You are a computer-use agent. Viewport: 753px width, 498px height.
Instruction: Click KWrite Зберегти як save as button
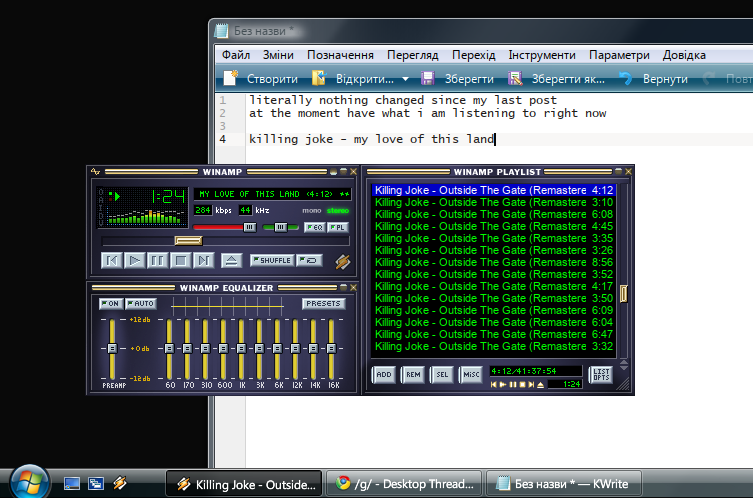click(557, 79)
